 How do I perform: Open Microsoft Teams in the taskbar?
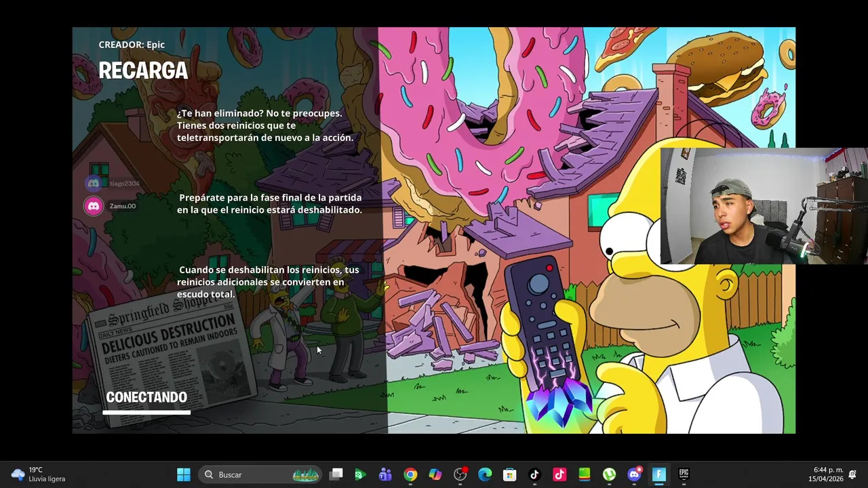coord(385,474)
